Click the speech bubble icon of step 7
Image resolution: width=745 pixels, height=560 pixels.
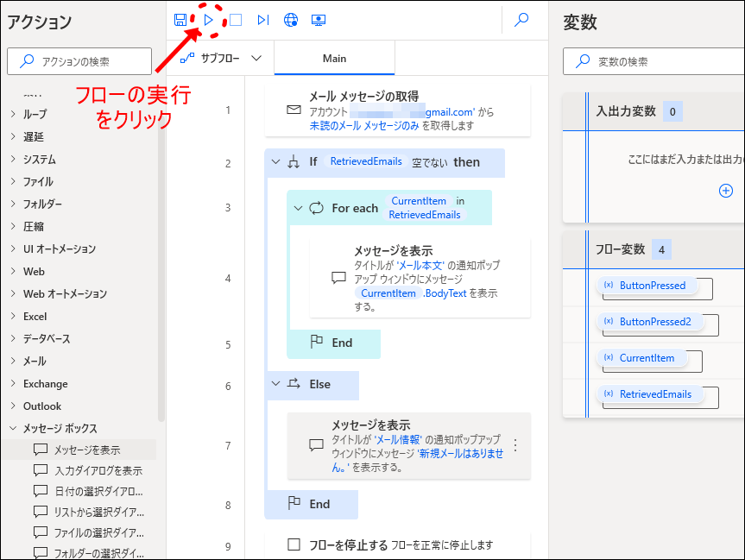(x=316, y=444)
